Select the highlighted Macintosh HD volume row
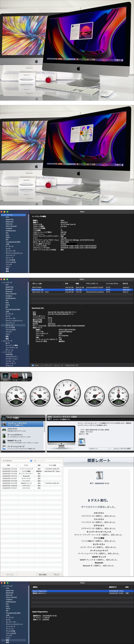 (82, 290)
